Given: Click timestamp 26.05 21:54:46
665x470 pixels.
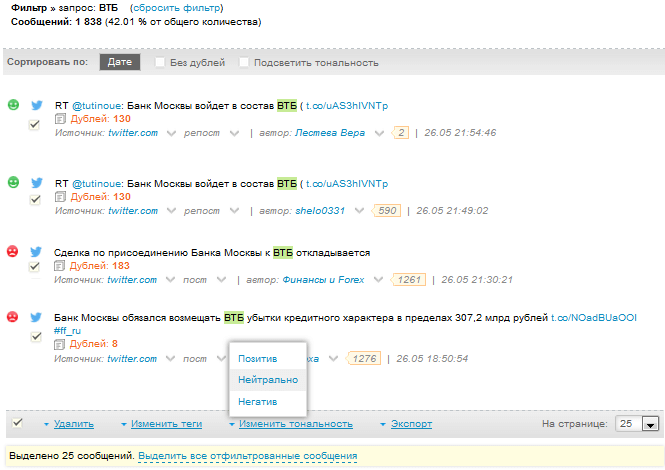Looking at the screenshot, I should (460, 133).
